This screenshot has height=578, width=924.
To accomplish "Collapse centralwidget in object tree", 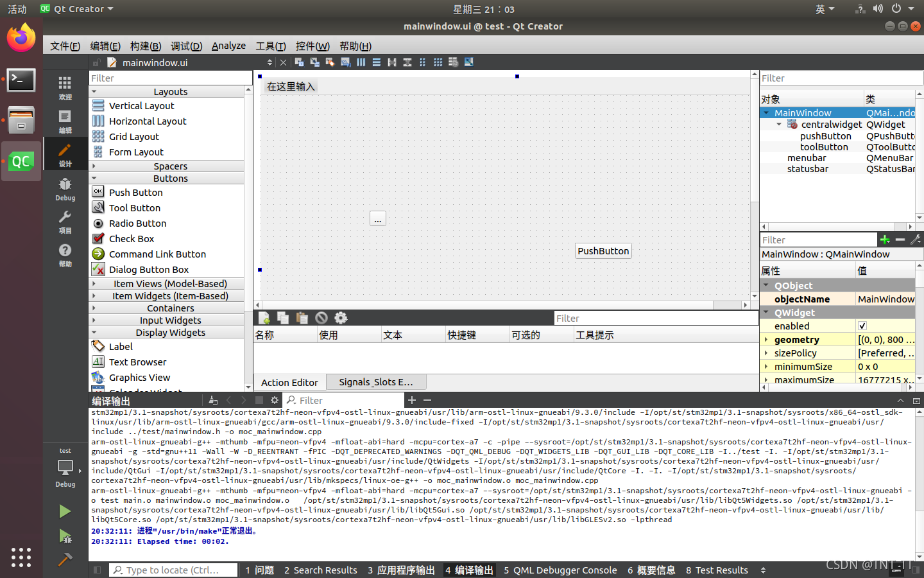I will (x=779, y=125).
